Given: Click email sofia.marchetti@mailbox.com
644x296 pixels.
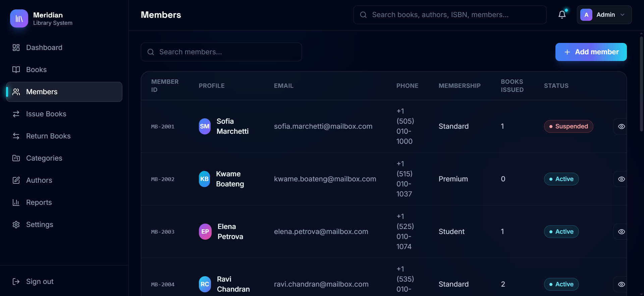Looking at the screenshot, I should [323, 126].
